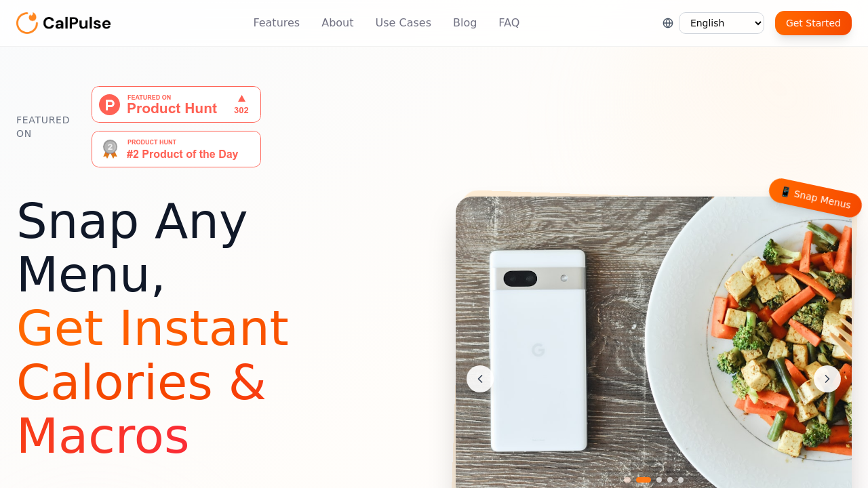The width and height of the screenshot is (868, 488).
Task: Open the English language dropdown
Action: [x=722, y=23]
